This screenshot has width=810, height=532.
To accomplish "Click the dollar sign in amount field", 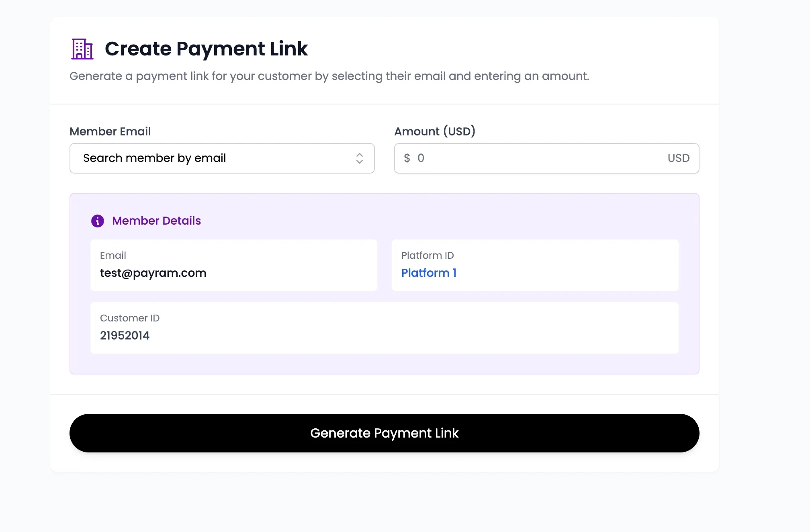I will (407, 158).
